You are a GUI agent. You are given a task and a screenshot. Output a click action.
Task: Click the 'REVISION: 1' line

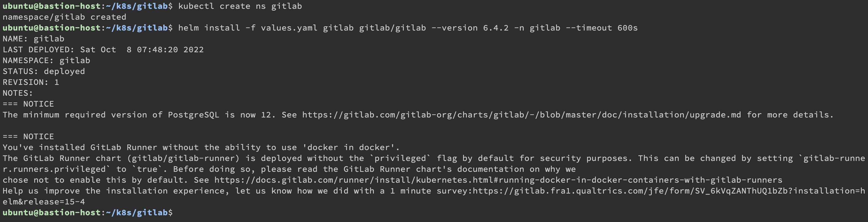click(31, 82)
